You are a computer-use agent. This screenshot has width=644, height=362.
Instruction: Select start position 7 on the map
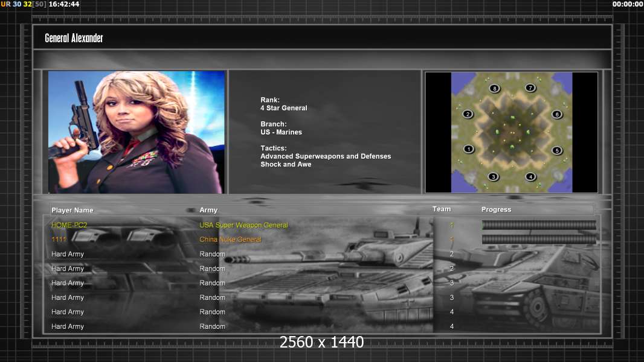[530, 87]
